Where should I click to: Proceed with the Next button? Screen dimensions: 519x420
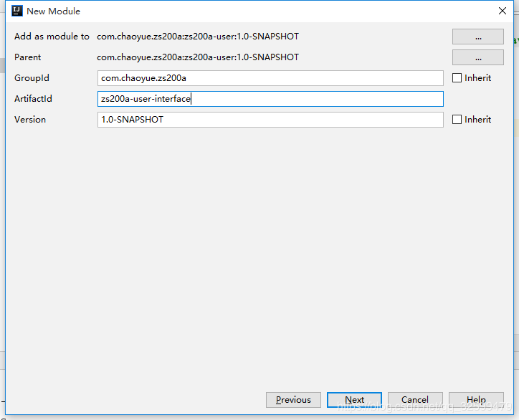tap(354, 400)
